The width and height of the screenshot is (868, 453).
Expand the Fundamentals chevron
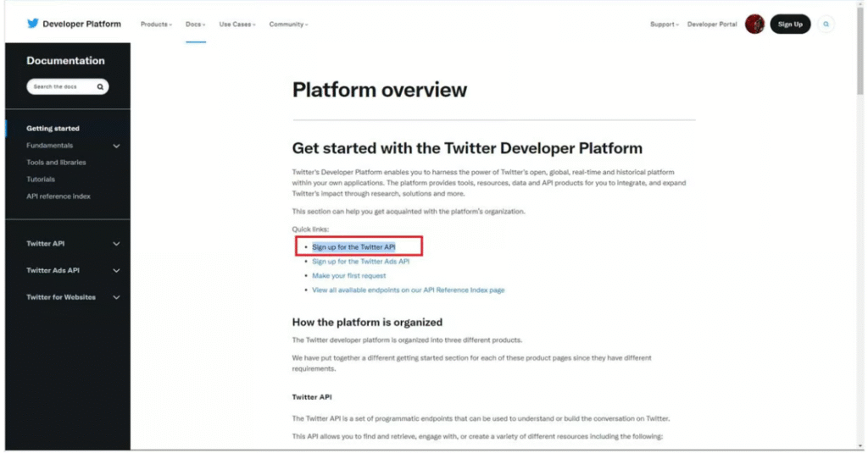[116, 146]
